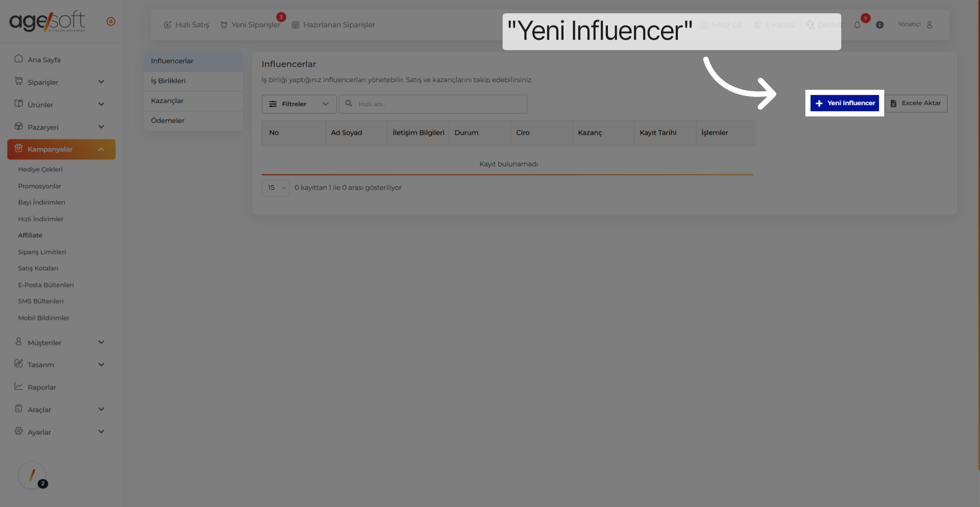Viewport: 980px width, 507px height.
Task: Click the red target icon beside logo
Action: coord(111,21)
